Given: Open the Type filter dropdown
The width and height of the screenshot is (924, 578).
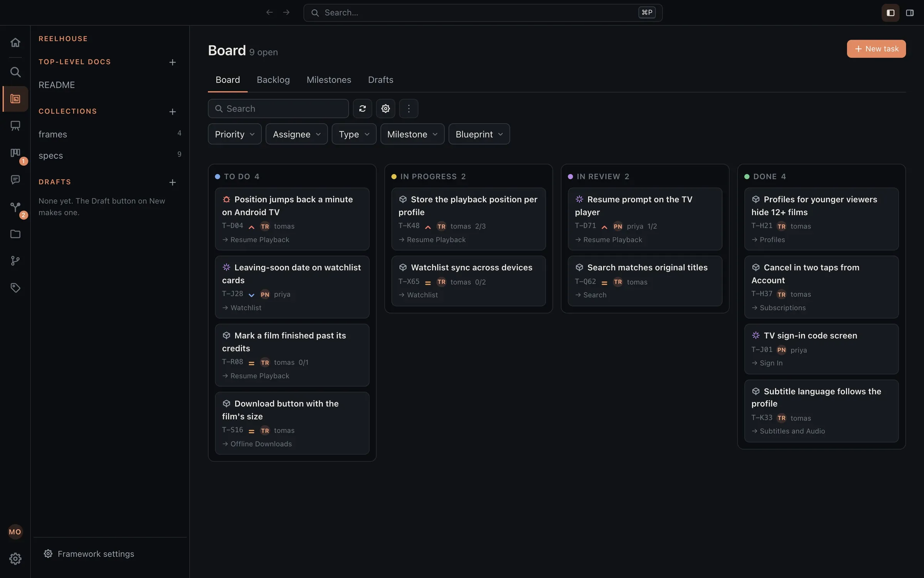Looking at the screenshot, I should [x=354, y=134].
